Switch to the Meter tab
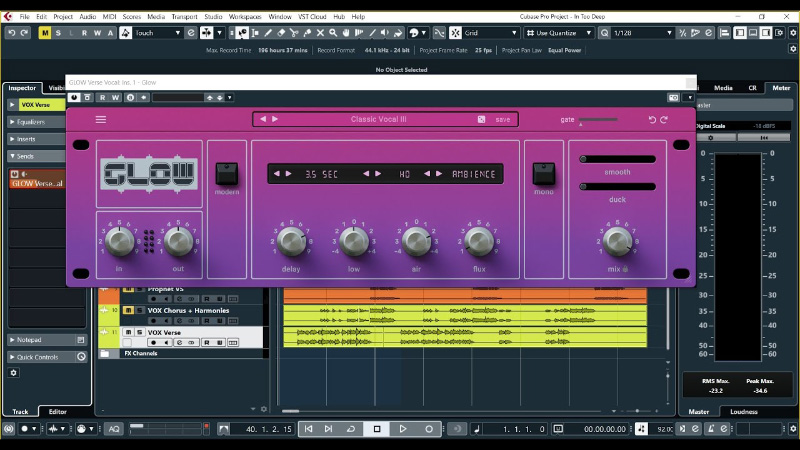The image size is (800, 450). pos(781,88)
